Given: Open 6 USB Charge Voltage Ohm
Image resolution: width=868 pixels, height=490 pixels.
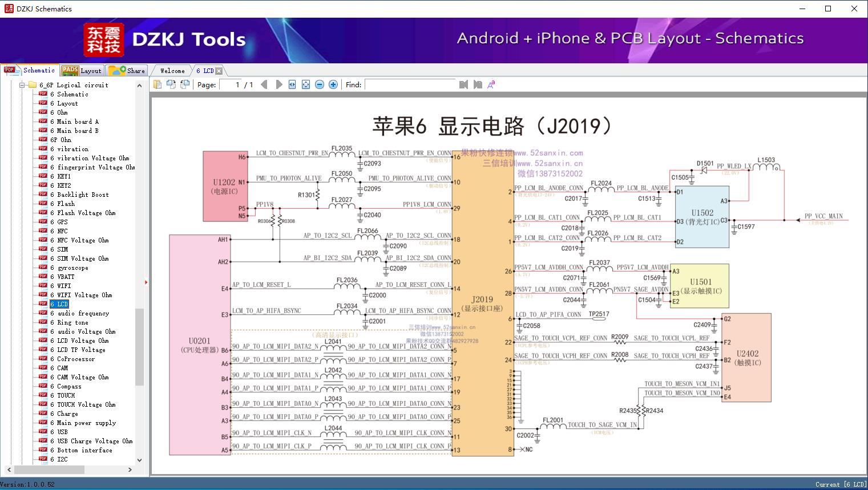Looking at the screenshot, I should coord(91,441).
